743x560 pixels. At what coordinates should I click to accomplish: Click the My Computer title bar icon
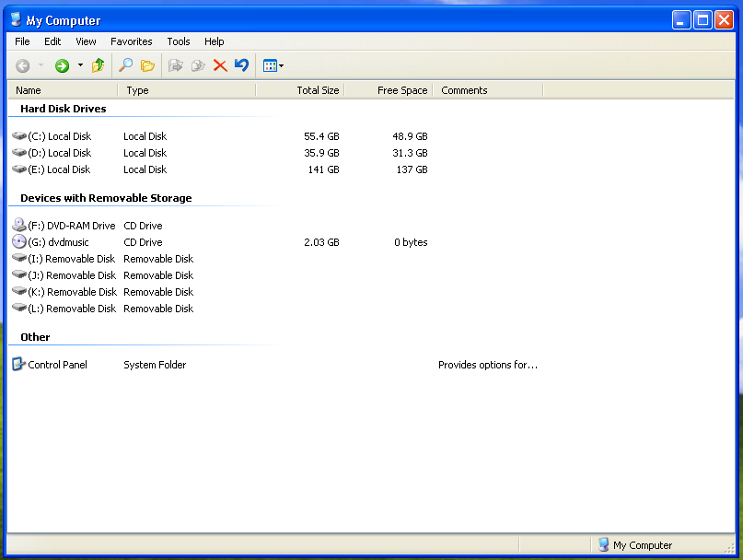coord(17,19)
